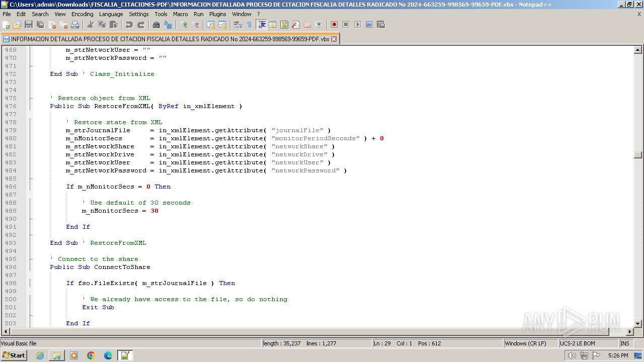Click the 'Windows (CR LF)' status bar field

530,343
